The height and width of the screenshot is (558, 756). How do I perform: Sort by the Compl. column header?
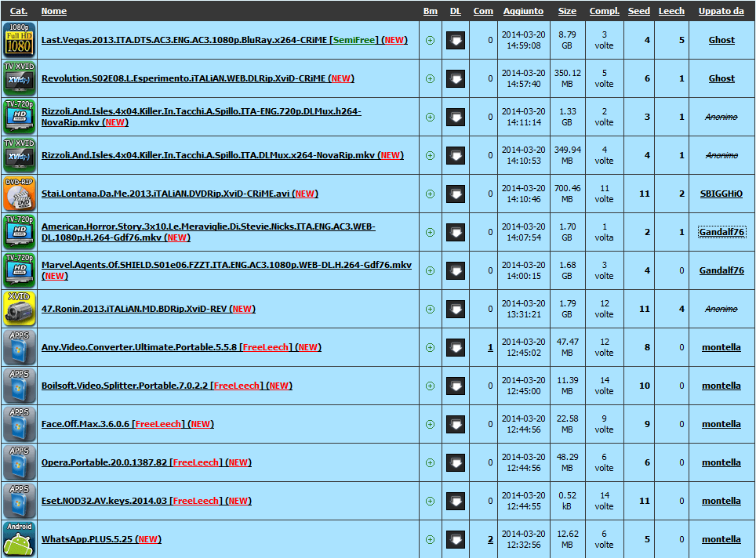[x=604, y=11]
